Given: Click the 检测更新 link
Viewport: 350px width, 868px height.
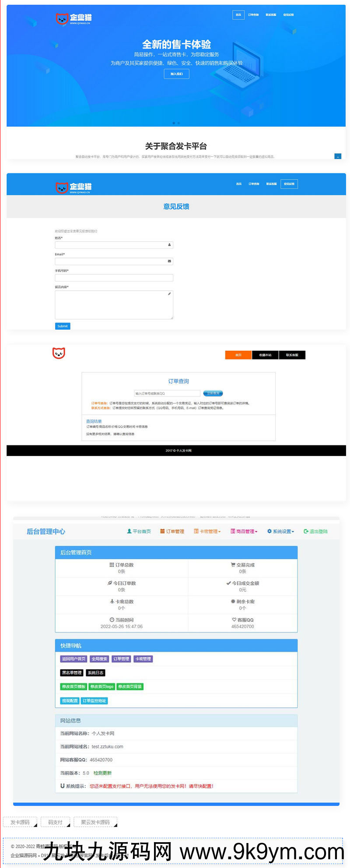Looking at the screenshot, I should pos(102,773).
